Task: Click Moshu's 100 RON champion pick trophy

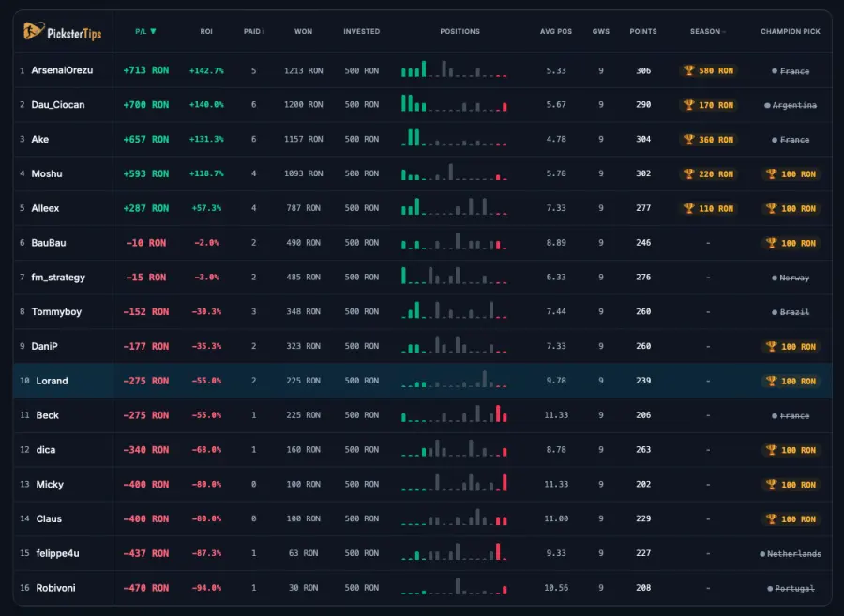Action: pyautogui.click(x=791, y=173)
